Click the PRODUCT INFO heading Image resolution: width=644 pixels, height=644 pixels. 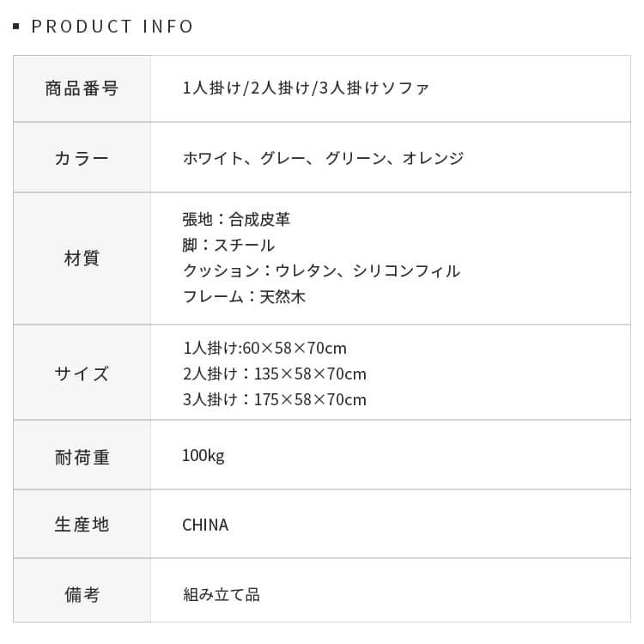(x=112, y=27)
